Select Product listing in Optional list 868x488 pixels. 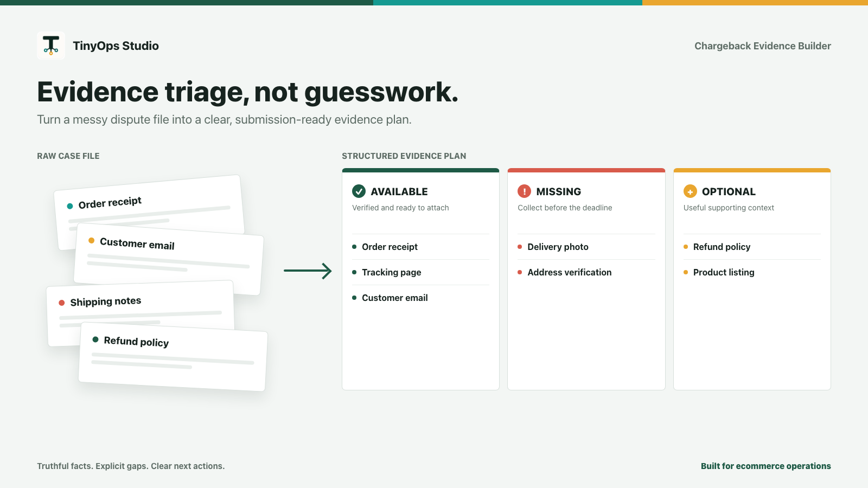coord(752,272)
